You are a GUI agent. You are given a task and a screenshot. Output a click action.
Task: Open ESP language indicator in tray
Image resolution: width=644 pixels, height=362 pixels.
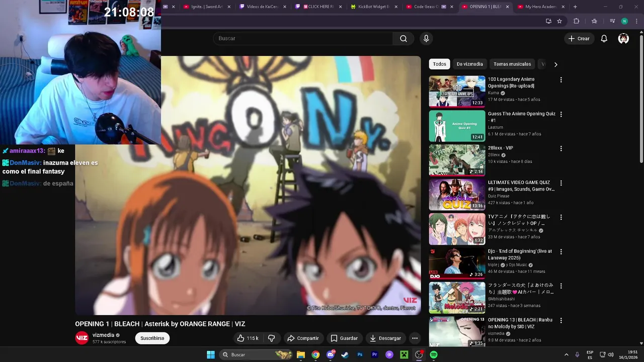click(x=590, y=354)
